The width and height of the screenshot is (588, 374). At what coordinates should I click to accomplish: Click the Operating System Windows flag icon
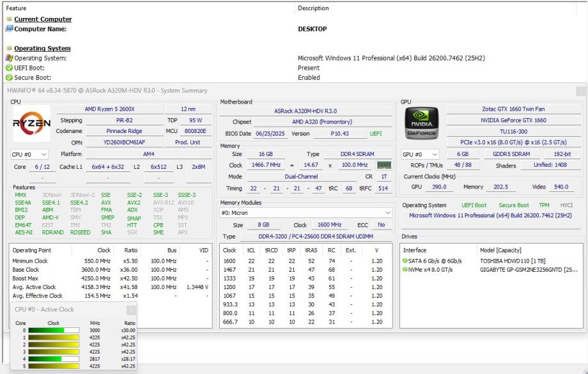(x=9, y=58)
